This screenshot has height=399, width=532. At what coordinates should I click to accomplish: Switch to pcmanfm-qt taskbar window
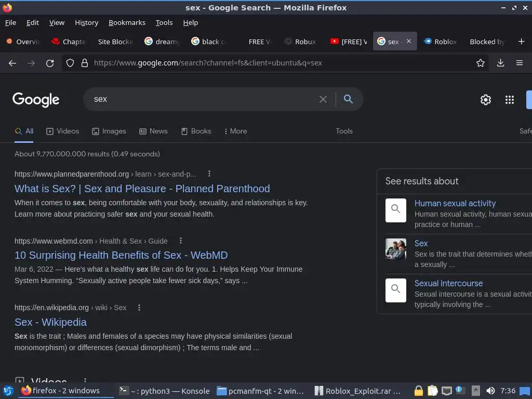(x=260, y=391)
